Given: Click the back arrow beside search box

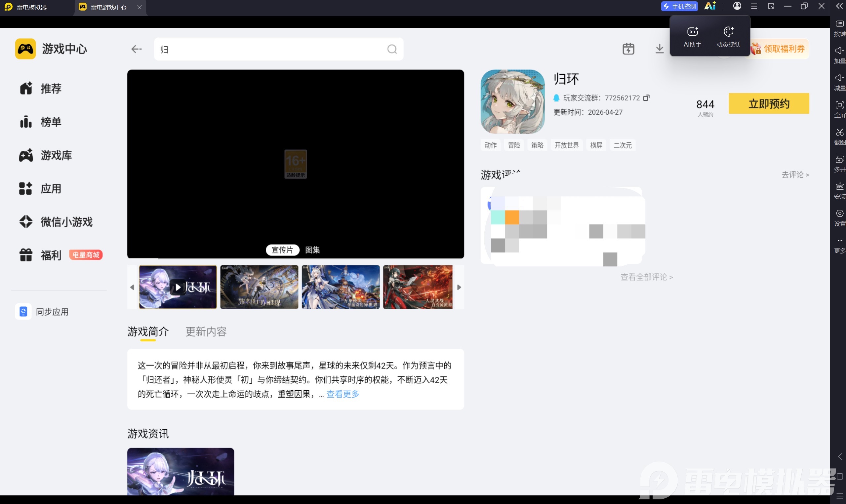Looking at the screenshot, I should [x=136, y=49].
